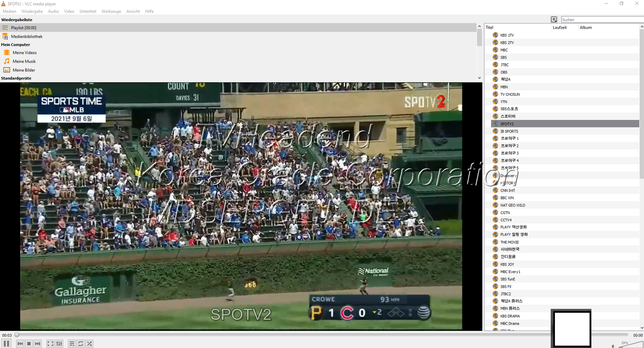The width and height of the screenshot is (644, 348).
Task: Open the Hilfe menu
Action: tap(149, 11)
